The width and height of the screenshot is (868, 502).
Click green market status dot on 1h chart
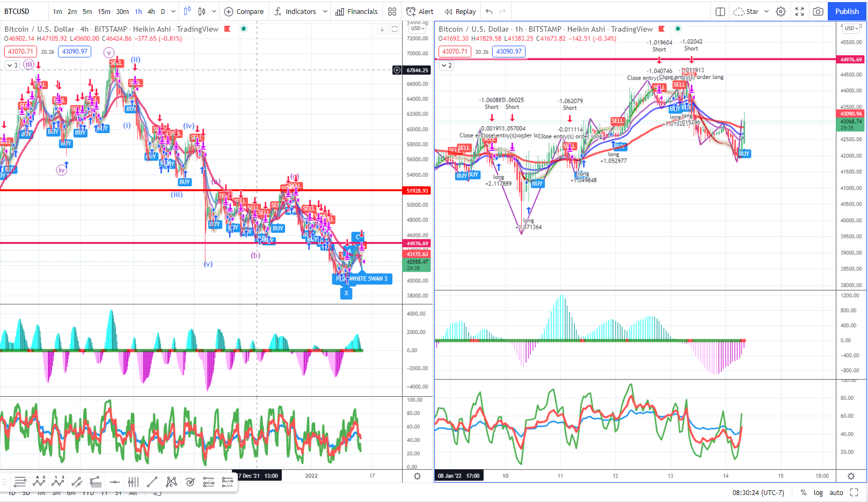click(678, 29)
